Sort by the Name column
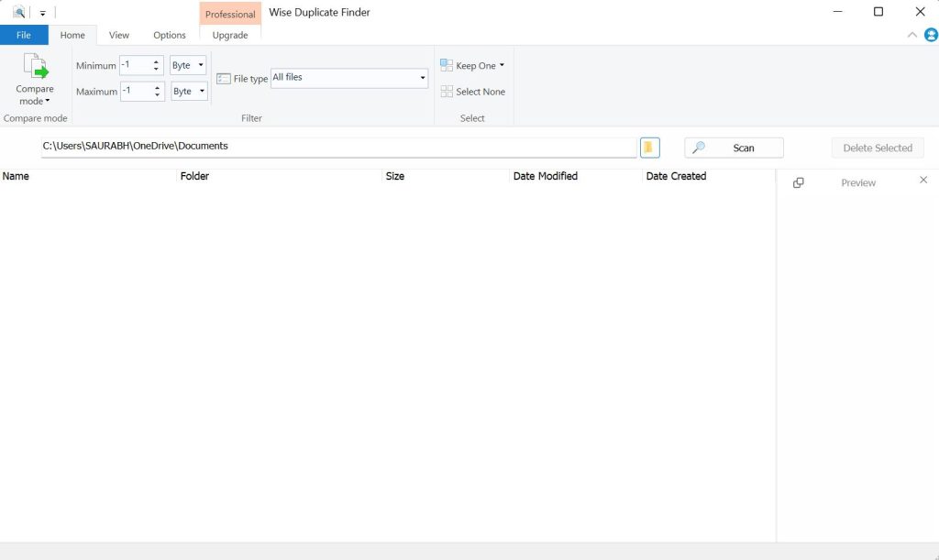Image resolution: width=939 pixels, height=560 pixels. [89, 176]
